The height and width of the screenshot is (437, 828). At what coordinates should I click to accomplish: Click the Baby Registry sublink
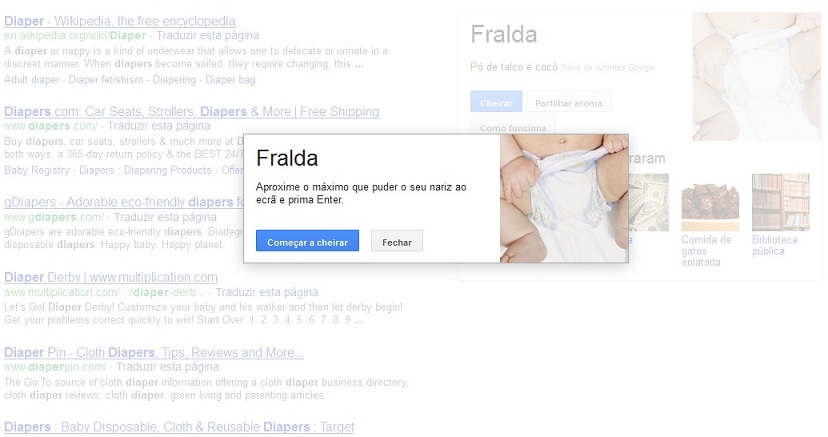point(36,170)
